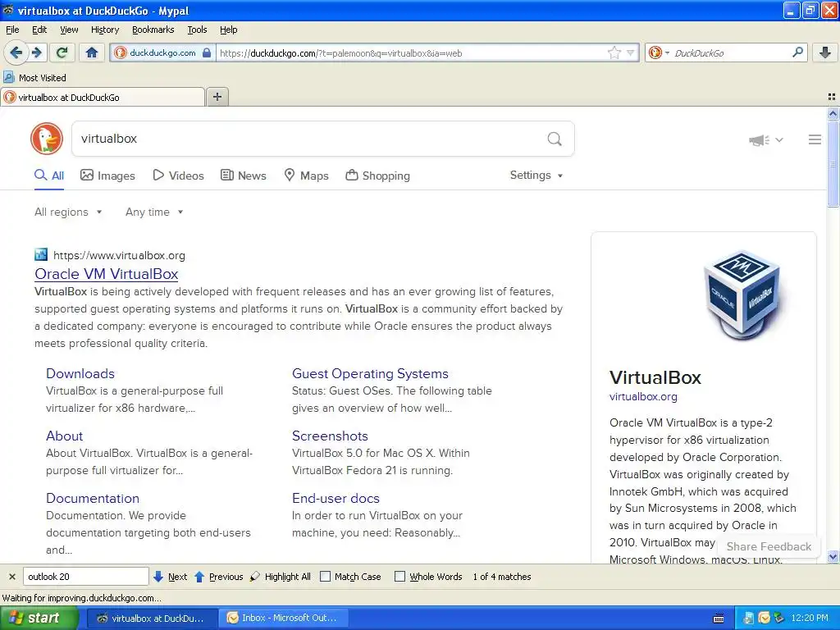Image resolution: width=840 pixels, height=630 pixels.
Task: Expand the All regions filter dropdown
Action: (68, 212)
